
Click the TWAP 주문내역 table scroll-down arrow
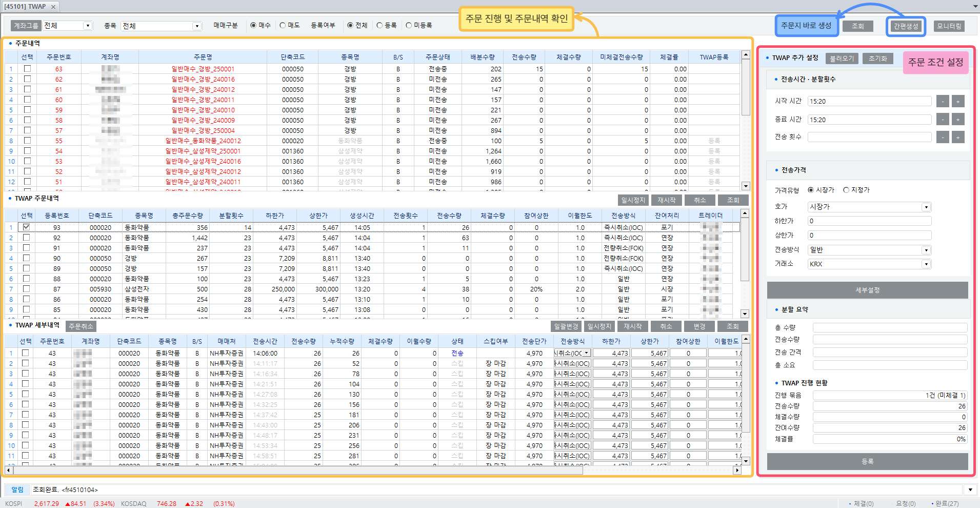(745, 314)
